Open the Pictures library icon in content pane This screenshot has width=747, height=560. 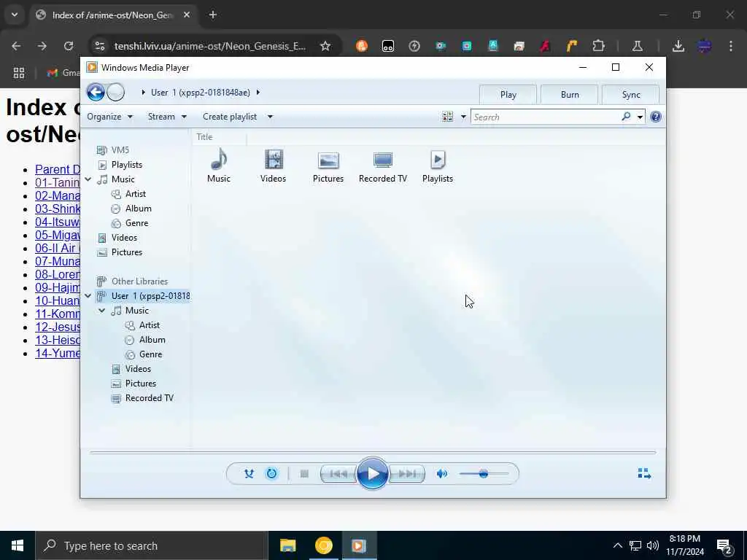[x=328, y=166]
